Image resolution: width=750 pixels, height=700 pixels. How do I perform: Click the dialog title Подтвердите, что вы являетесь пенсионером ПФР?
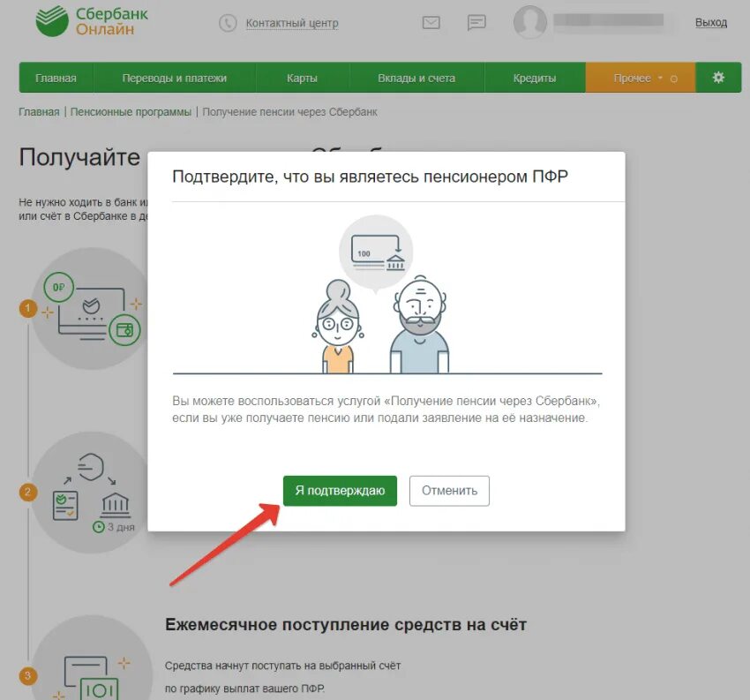coord(370,177)
